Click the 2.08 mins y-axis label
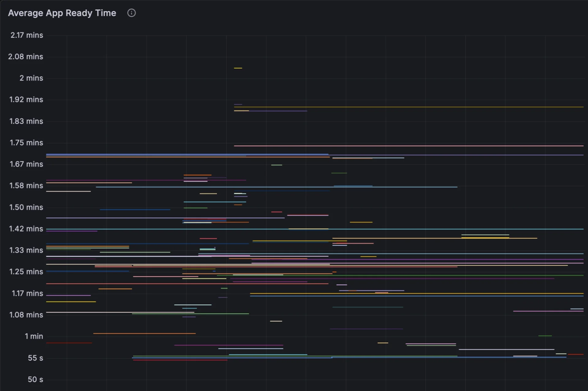This screenshot has width=588, height=391. point(25,57)
